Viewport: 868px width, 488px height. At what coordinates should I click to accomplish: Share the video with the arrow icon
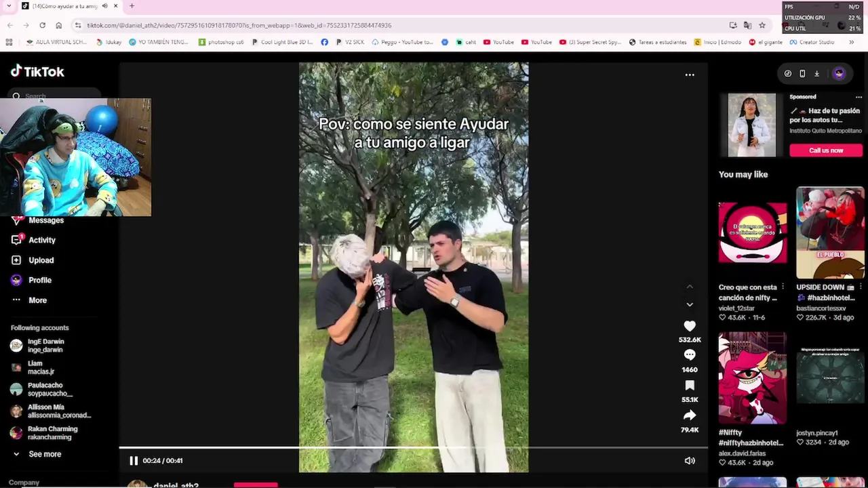(690, 415)
